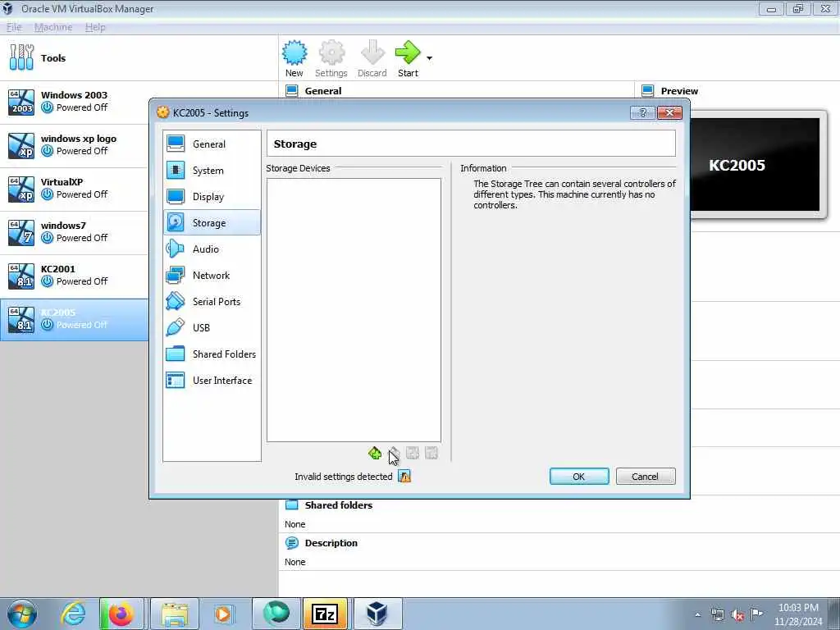The height and width of the screenshot is (630, 840).
Task: Cancel the KC2005 Settings dialog
Action: [x=646, y=477]
